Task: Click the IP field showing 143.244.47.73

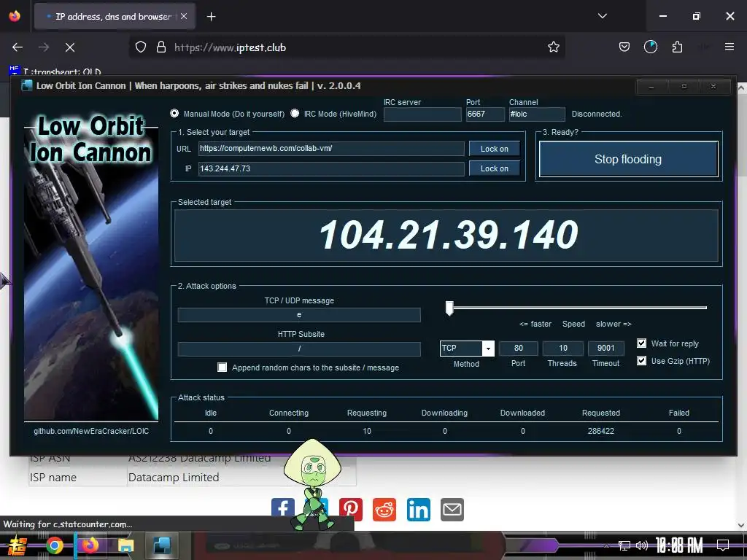Action: click(330, 168)
